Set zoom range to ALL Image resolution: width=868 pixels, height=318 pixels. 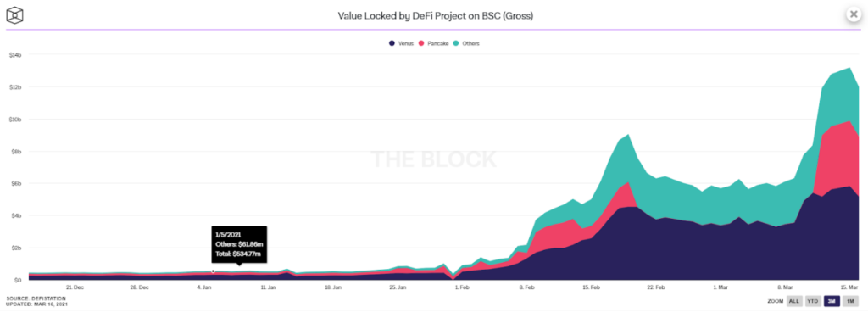tap(793, 301)
